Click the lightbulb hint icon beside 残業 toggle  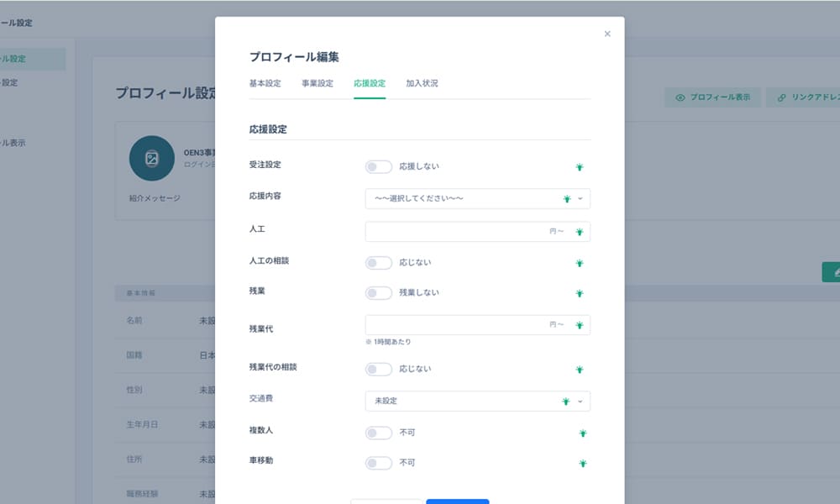pyautogui.click(x=580, y=293)
